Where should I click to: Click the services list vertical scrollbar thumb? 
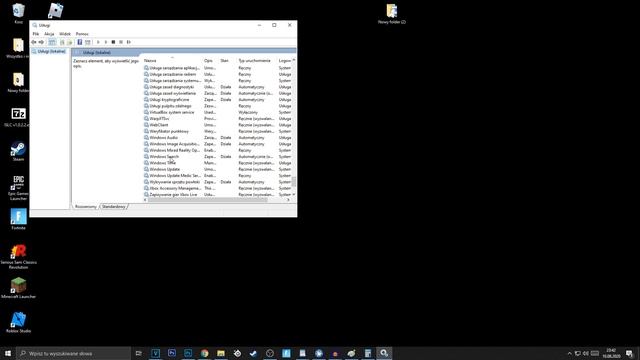pos(294,182)
